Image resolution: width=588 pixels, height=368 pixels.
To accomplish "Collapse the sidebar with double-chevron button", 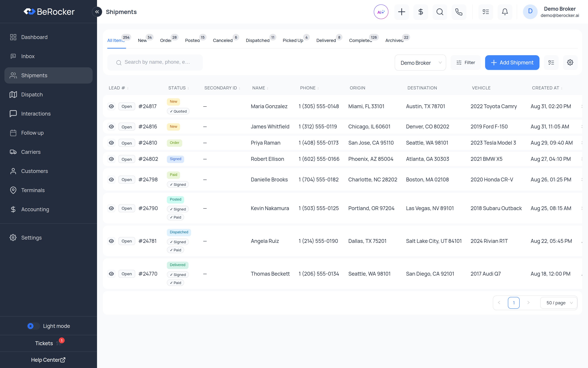I will tap(97, 12).
